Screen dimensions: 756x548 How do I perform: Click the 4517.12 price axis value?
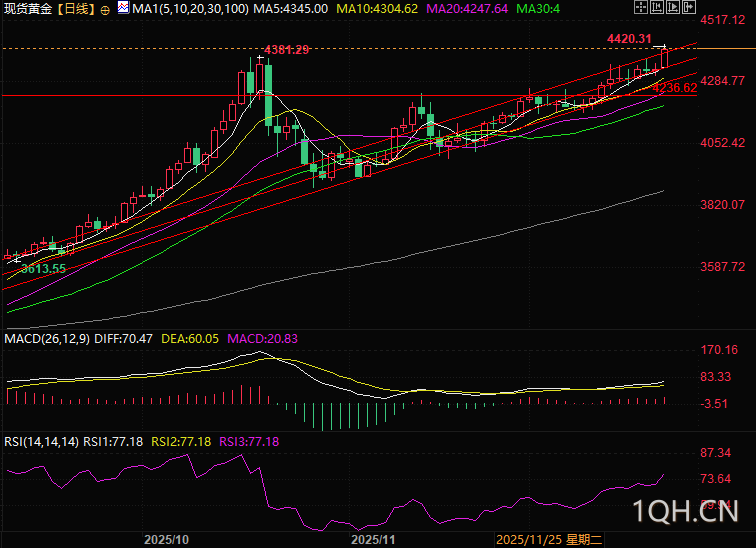click(723, 20)
